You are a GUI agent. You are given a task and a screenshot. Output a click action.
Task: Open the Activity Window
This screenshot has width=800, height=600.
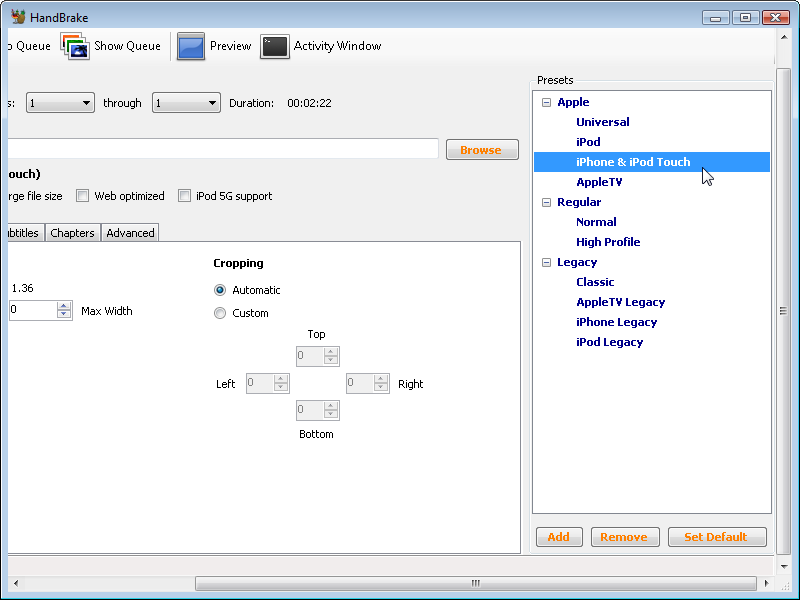point(320,46)
